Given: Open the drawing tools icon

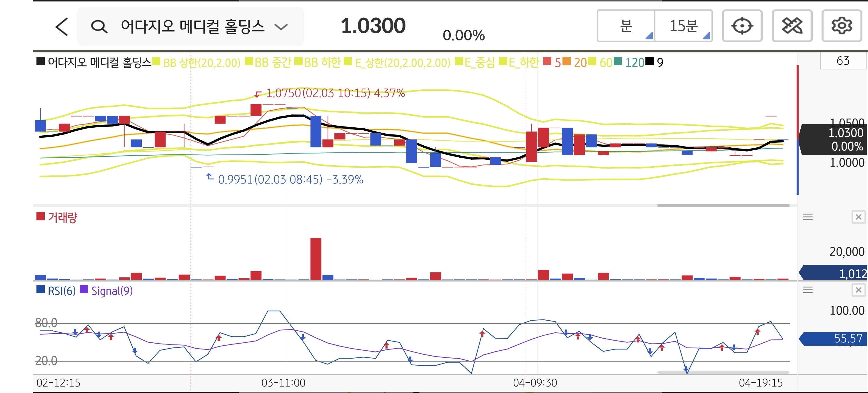Looking at the screenshot, I should point(792,26).
